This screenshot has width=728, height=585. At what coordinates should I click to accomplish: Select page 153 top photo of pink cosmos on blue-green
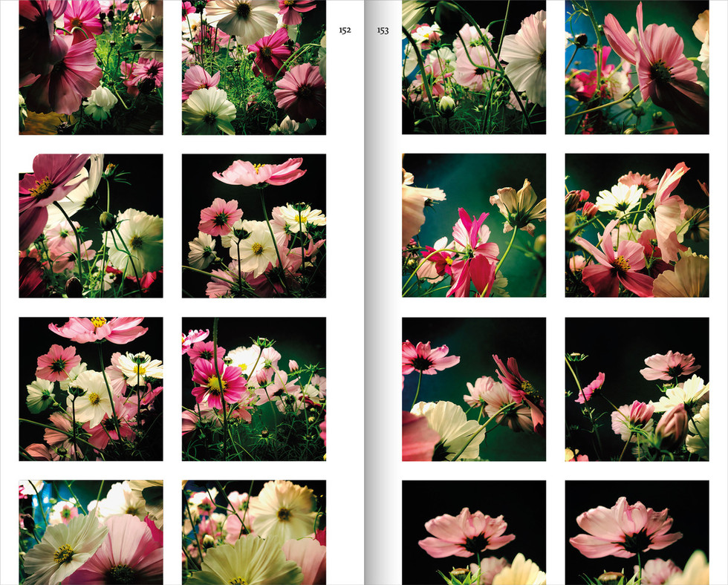click(x=637, y=68)
